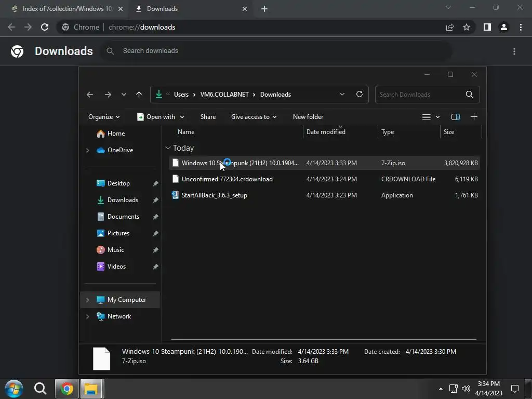Open Downloads in the sidebar
The width and height of the screenshot is (532, 399).
point(123,200)
